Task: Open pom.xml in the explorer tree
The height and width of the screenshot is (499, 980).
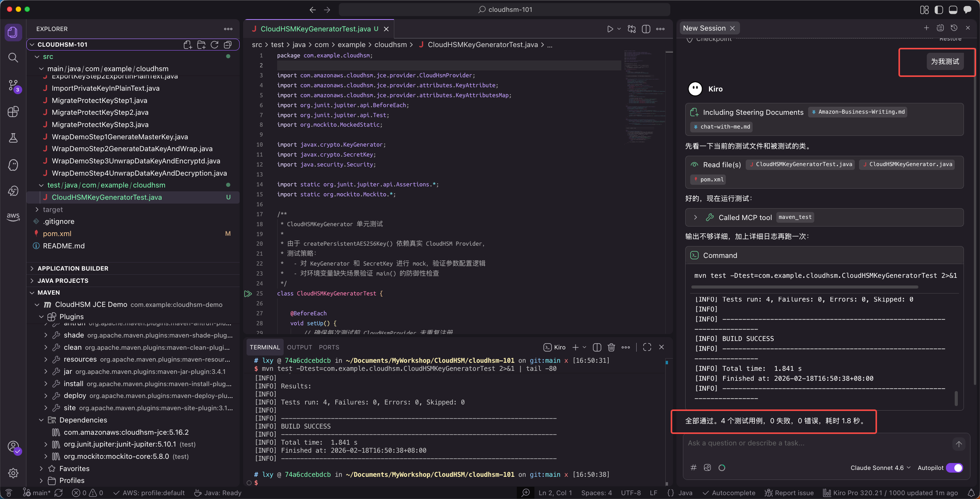Action: tap(57, 233)
